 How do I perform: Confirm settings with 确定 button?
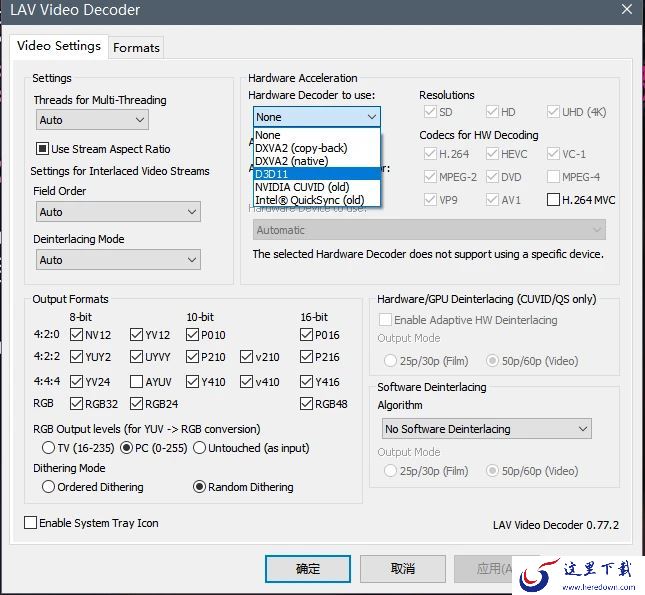click(x=308, y=569)
